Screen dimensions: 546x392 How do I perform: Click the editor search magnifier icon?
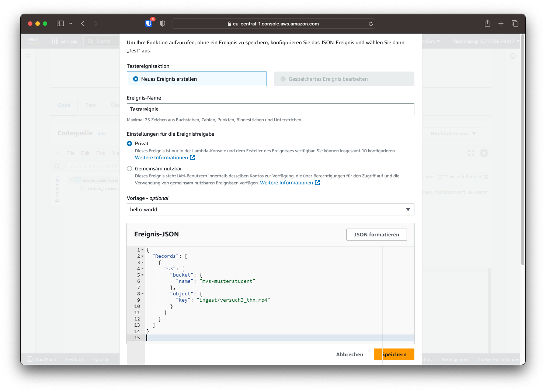point(57,167)
